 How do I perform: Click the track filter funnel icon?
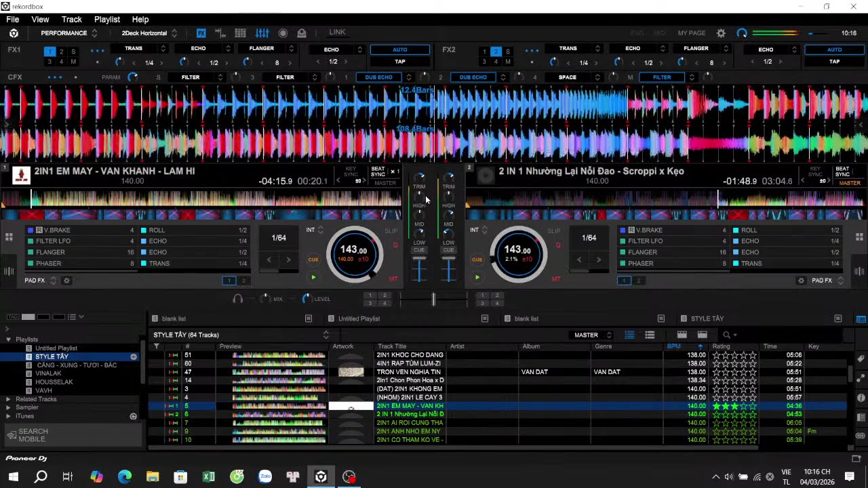[x=157, y=346]
